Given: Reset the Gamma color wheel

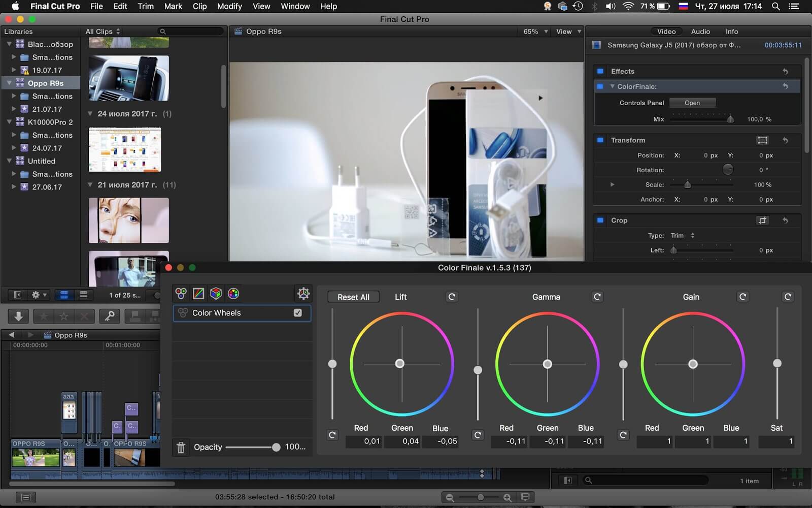Looking at the screenshot, I should (x=597, y=297).
